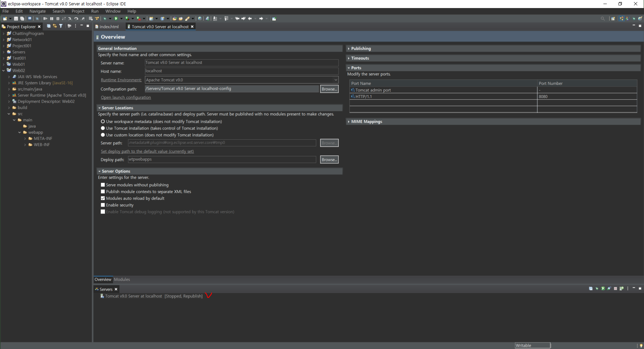Open the Run menu

point(95,11)
